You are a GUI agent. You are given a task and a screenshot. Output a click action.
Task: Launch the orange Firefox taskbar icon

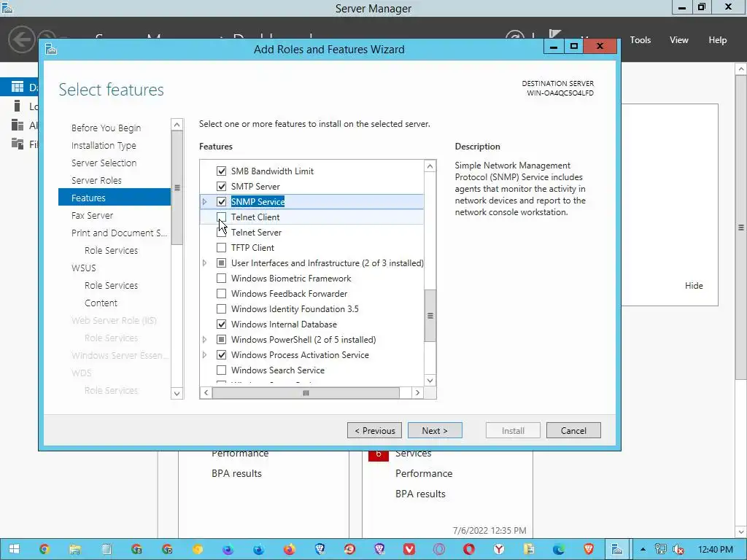(x=289, y=549)
